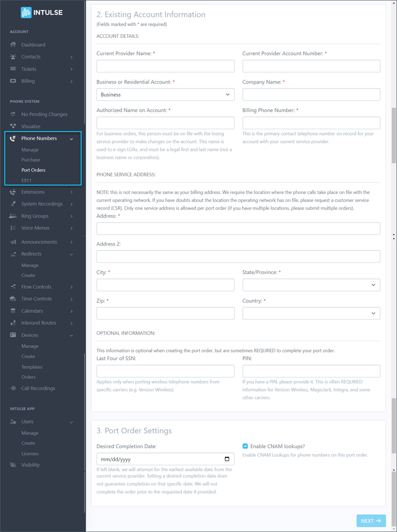397x532 pixels.
Task: Toggle Enable CNAM lookups checkbox
Action: [245, 446]
